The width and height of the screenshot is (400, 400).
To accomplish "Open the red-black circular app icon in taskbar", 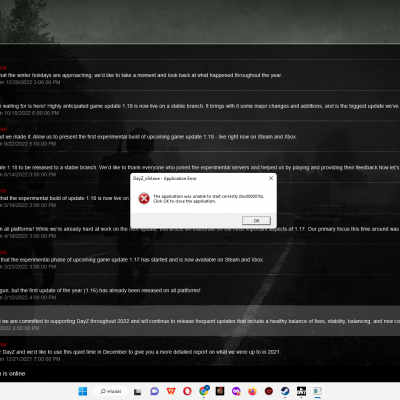I will click(269, 391).
